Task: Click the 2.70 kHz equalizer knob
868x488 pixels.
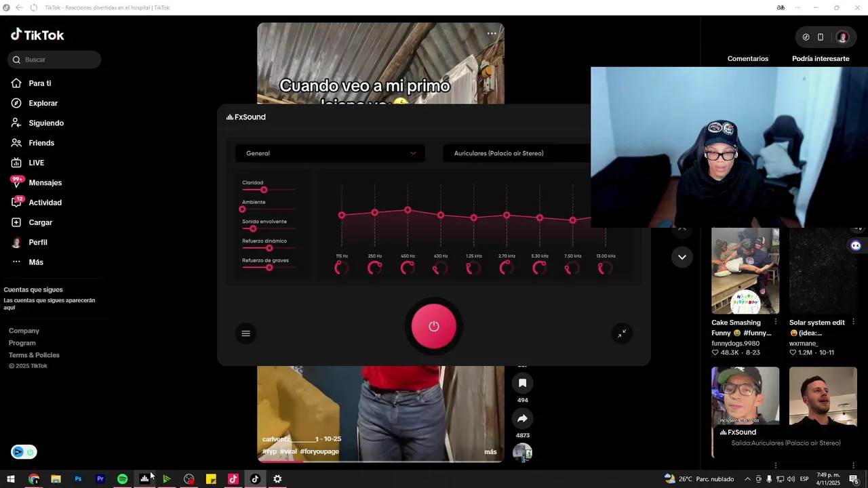Action: pos(507,268)
